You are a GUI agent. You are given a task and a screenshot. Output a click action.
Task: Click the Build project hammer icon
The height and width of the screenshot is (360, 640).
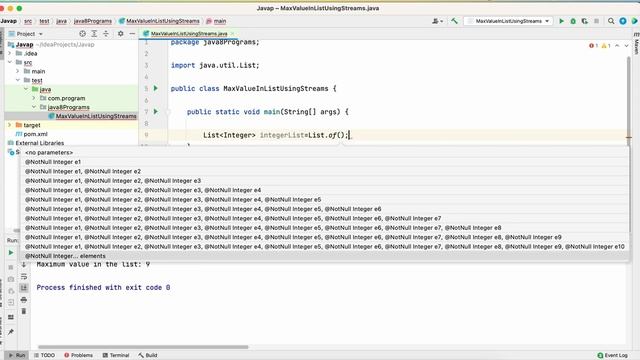[x=454, y=21]
